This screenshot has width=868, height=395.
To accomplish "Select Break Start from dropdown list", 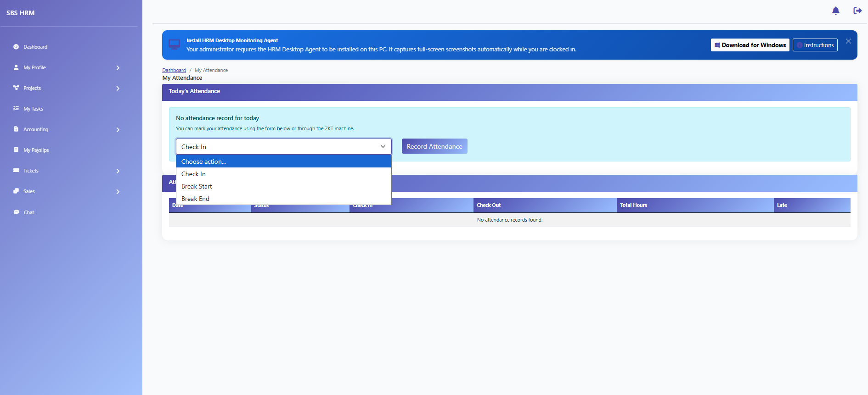I will 284,186.
